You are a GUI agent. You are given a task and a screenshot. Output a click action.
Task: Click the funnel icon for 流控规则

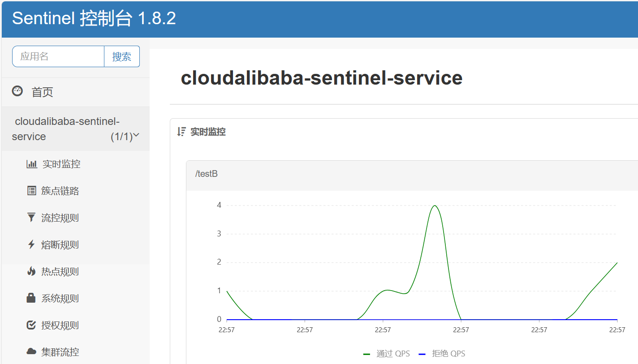coord(31,218)
